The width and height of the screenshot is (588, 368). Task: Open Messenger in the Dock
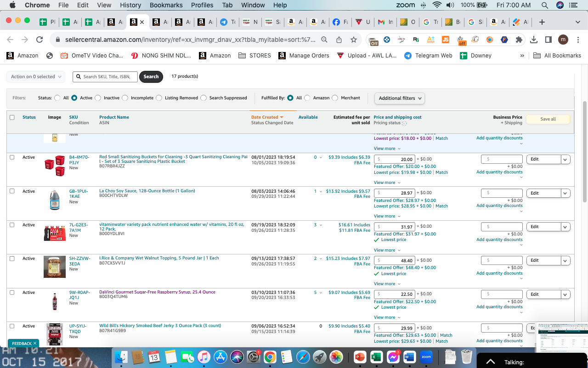click(x=393, y=357)
